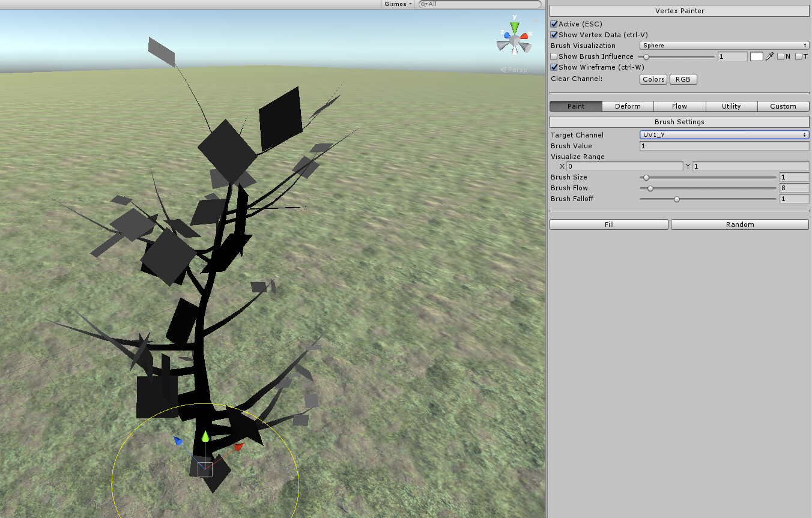Viewport: 812px width, 518px height.
Task: Toggle the N checkbox near the color swatch
Action: coord(781,56)
